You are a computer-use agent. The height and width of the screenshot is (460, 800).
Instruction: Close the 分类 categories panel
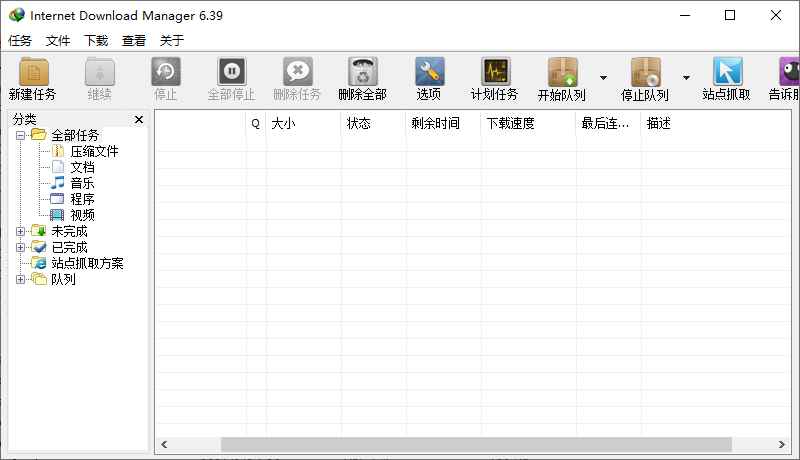click(x=139, y=119)
